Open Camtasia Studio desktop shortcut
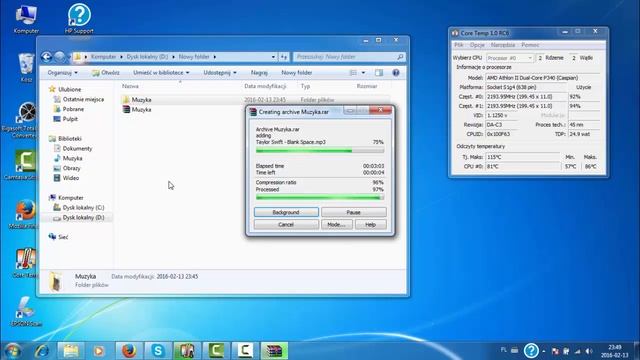Screen dimensions: 640x360 tap(25, 165)
